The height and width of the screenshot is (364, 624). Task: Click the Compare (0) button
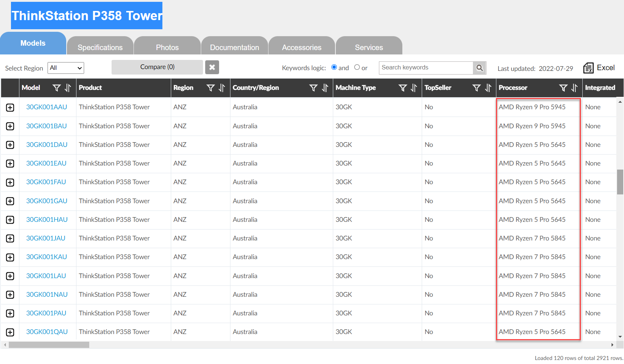click(157, 67)
